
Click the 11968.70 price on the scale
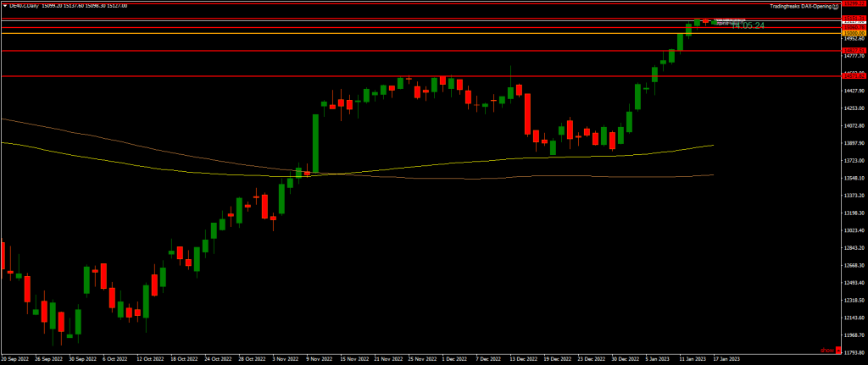click(854, 335)
